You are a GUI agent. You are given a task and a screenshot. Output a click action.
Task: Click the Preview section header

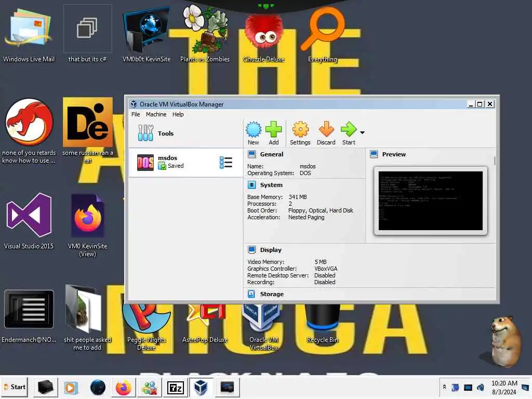pyautogui.click(x=394, y=154)
